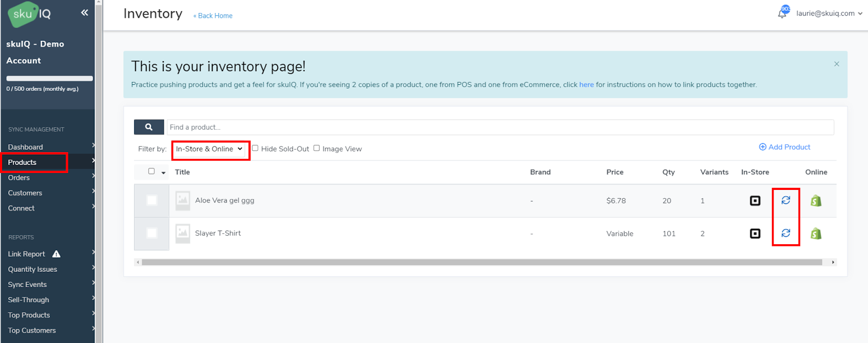Screen dimensions: 868x343
Task: Click the sync icon for Aloe Vera gel
Action: coord(786,200)
